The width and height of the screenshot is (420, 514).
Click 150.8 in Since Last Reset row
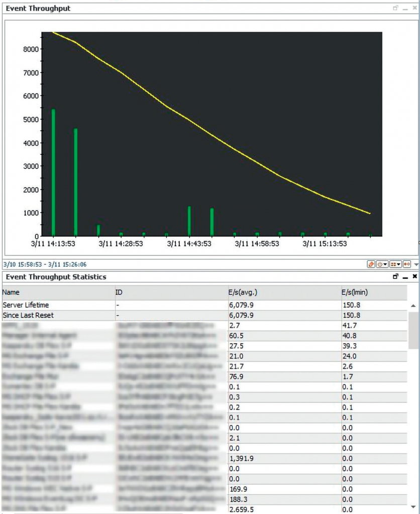coord(352,316)
